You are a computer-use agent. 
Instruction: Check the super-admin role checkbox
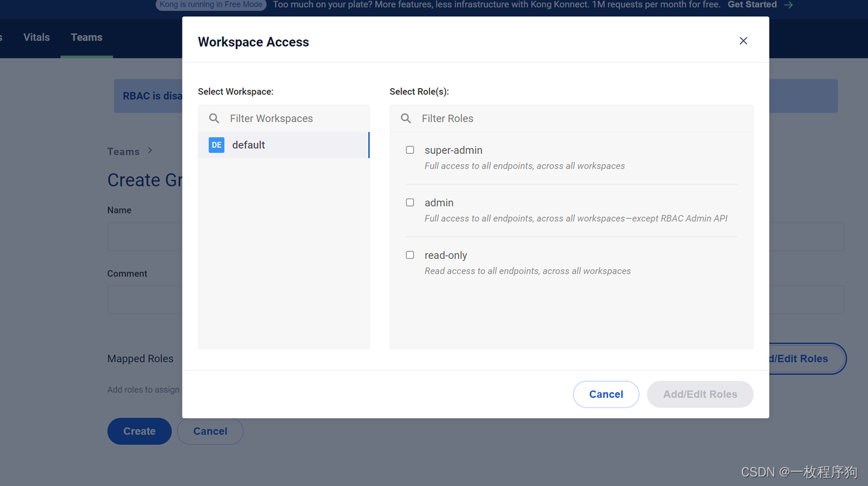click(x=410, y=150)
